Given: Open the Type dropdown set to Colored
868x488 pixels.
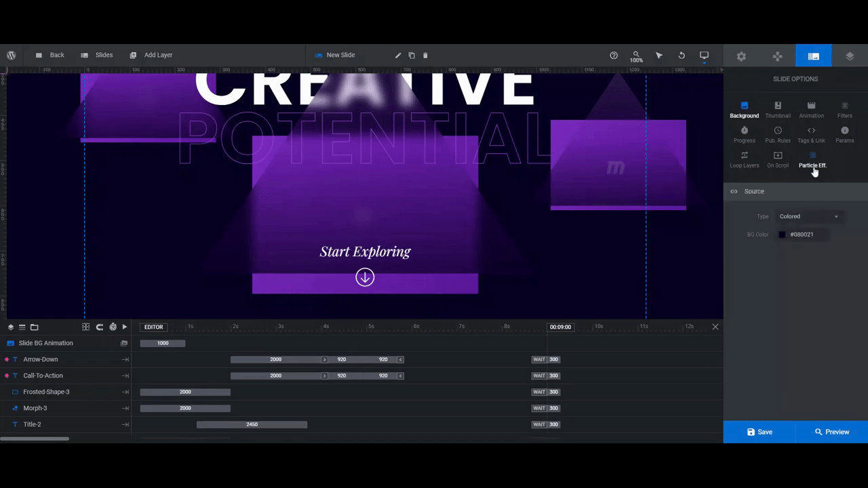Looking at the screenshot, I should click(809, 216).
